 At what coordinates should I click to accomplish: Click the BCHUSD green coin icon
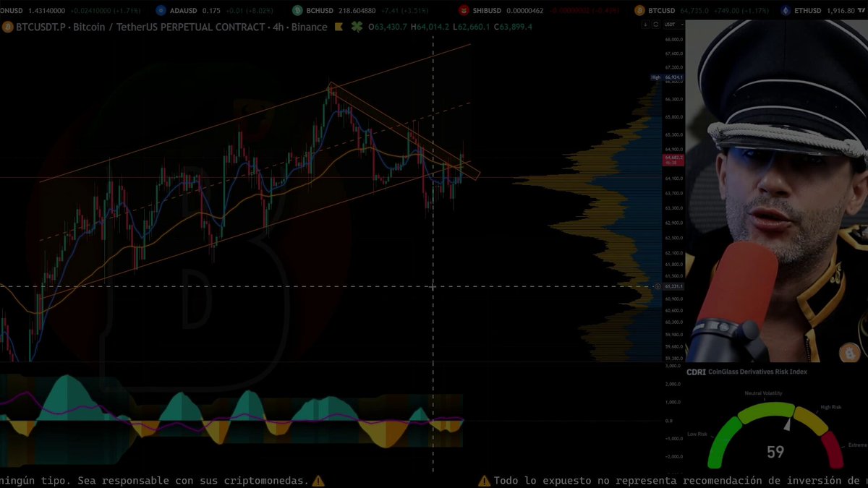297,10
